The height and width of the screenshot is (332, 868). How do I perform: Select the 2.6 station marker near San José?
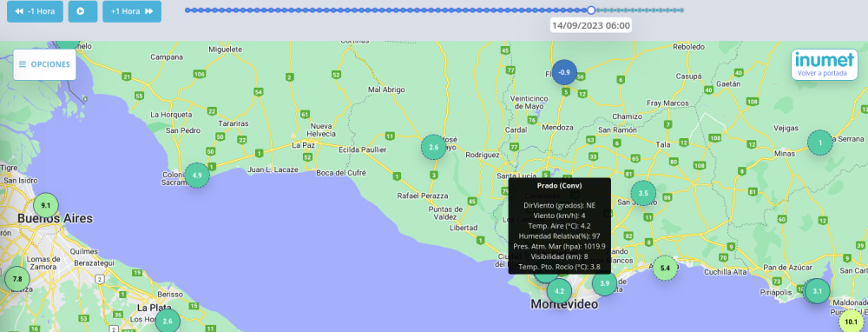click(433, 148)
